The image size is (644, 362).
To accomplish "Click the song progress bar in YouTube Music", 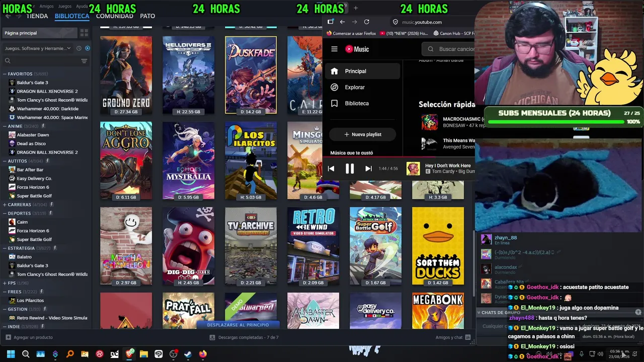I will click(398, 157).
